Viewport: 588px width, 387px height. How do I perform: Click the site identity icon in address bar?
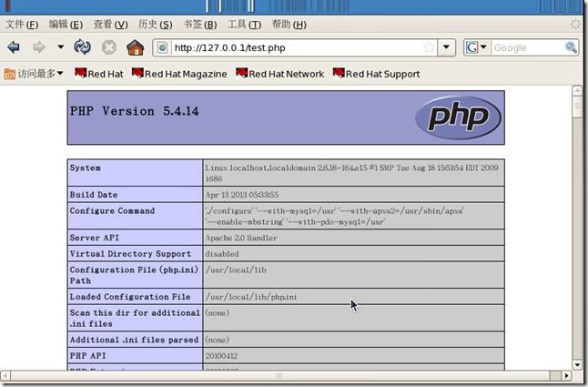(x=162, y=47)
